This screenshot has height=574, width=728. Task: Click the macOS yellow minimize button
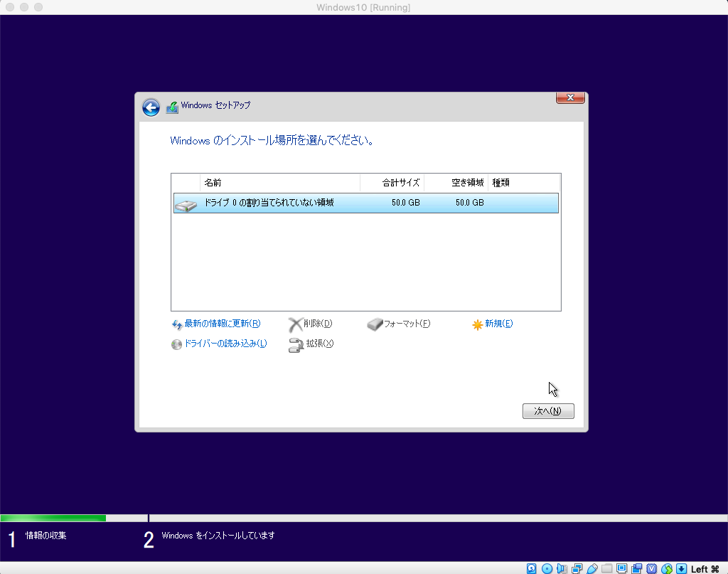24,7
